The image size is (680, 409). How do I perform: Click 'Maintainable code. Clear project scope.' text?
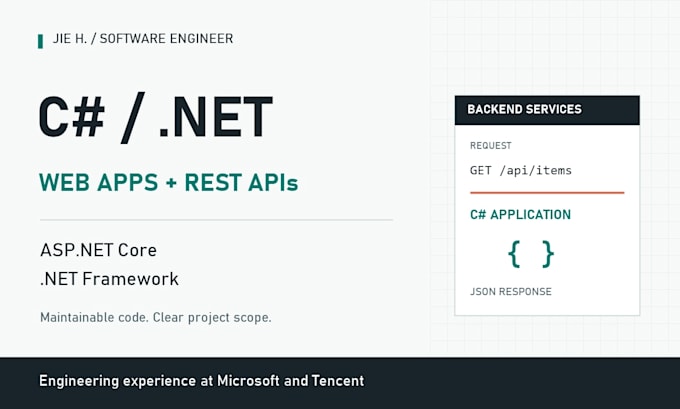(x=156, y=318)
